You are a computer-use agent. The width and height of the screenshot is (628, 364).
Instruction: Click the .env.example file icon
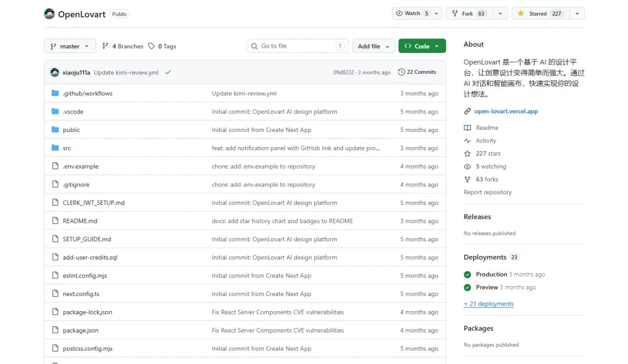(55, 166)
